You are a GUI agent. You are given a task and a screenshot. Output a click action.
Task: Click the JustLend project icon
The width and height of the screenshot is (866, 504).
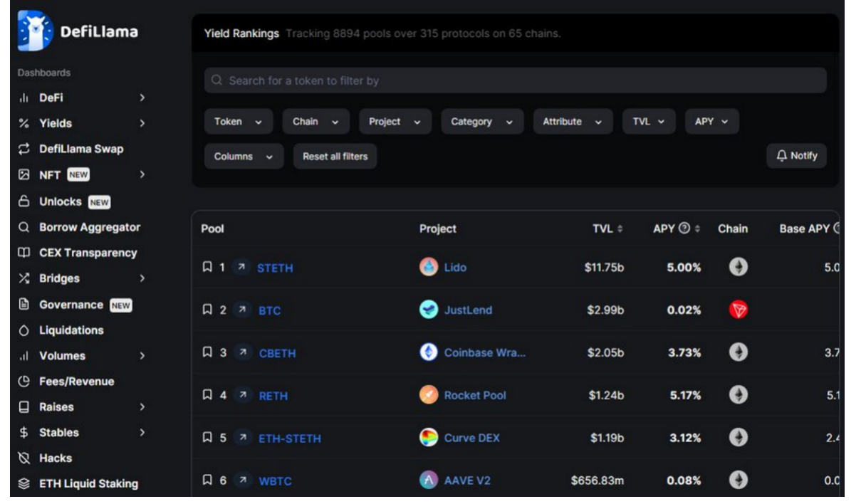point(429,310)
